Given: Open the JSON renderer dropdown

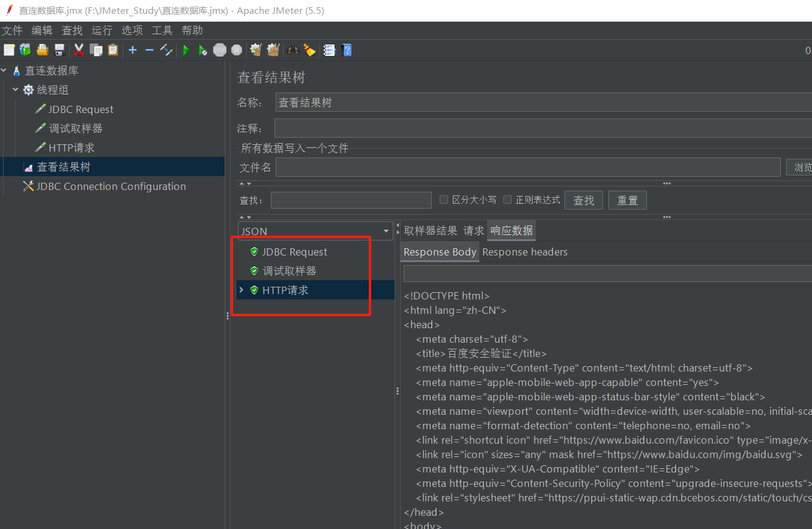Looking at the screenshot, I should [x=315, y=231].
